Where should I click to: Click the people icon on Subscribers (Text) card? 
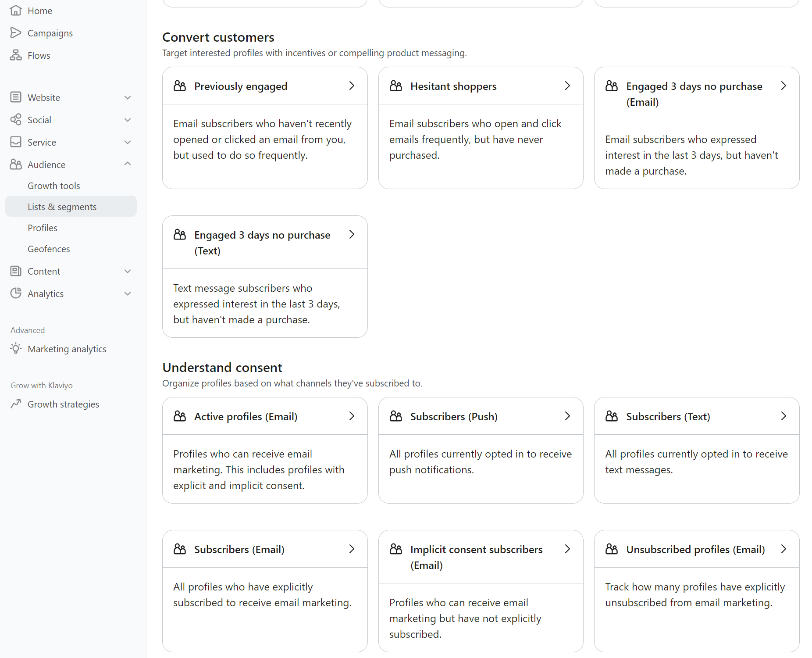(x=612, y=416)
